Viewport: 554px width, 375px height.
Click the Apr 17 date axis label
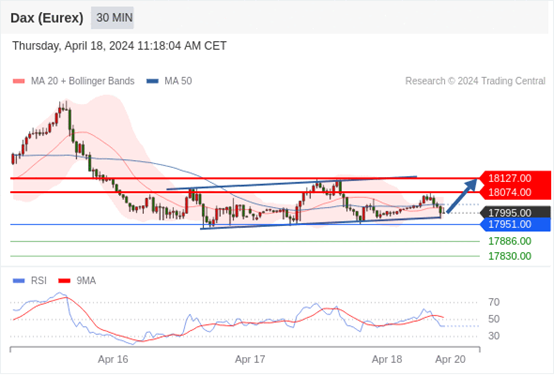[250, 359]
